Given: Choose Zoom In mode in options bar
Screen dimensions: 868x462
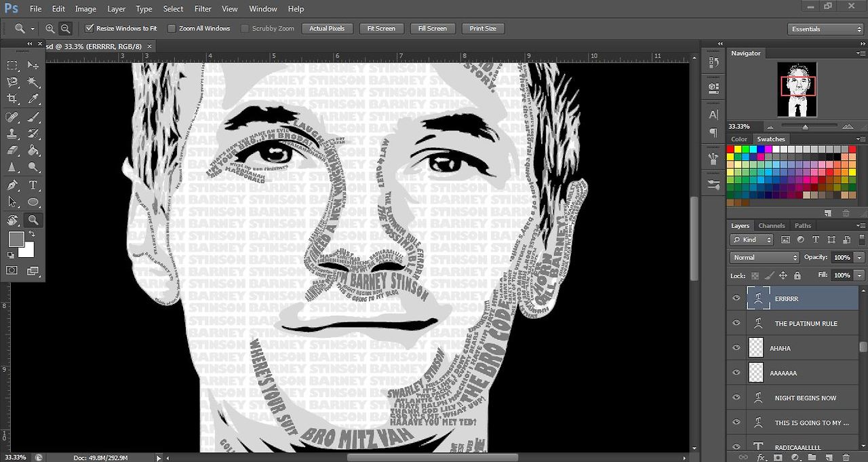Looking at the screenshot, I should tap(51, 28).
